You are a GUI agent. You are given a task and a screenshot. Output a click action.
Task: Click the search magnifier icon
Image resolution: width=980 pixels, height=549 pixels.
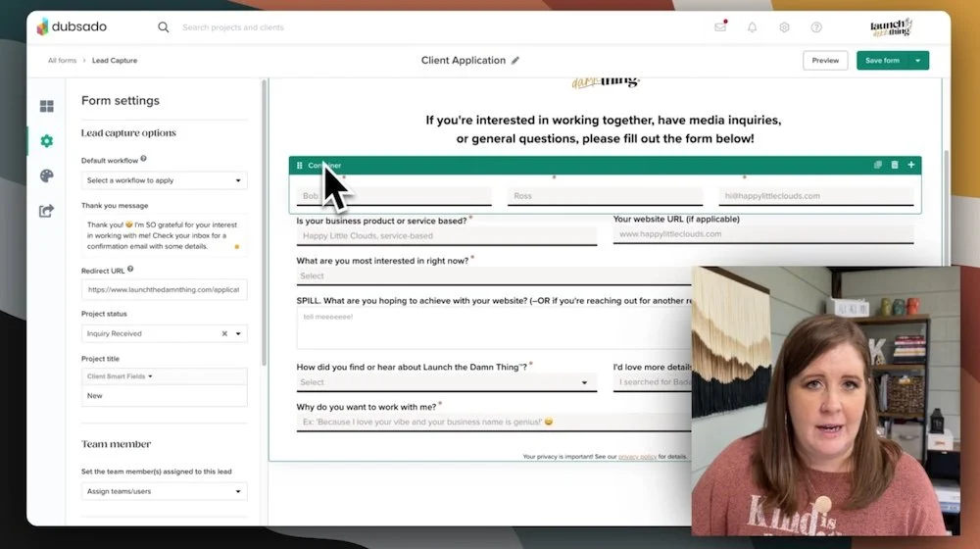163,27
